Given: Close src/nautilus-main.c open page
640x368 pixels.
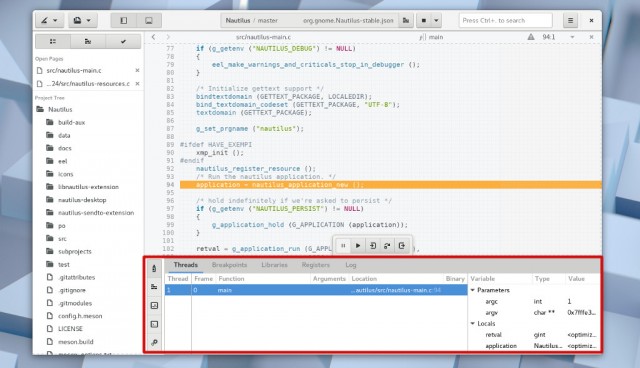Looking at the screenshot, I should coord(138,71).
